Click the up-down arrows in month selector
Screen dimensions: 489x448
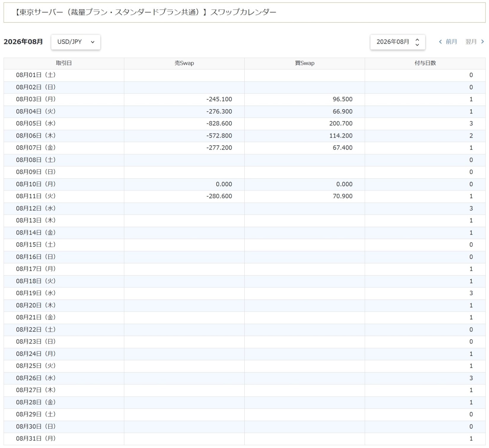coord(417,42)
